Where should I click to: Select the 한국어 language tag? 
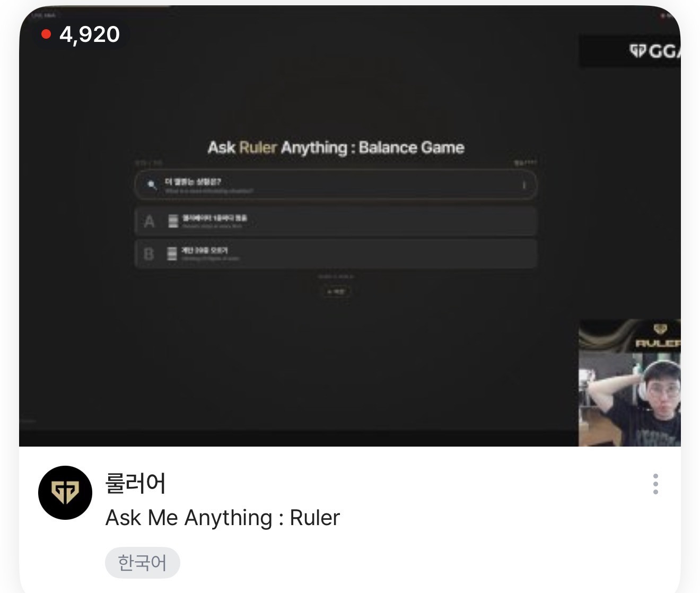(x=142, y=562)
